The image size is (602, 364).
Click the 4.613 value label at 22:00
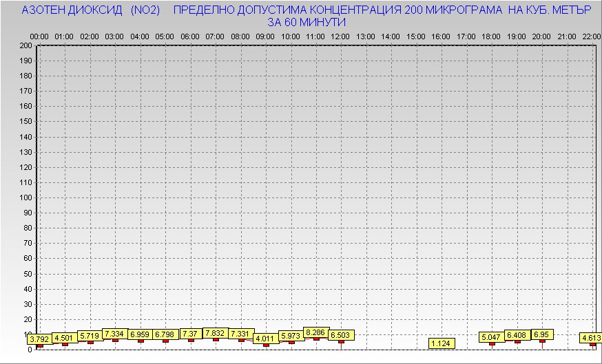pyautogui.click(x=590, y=337)
